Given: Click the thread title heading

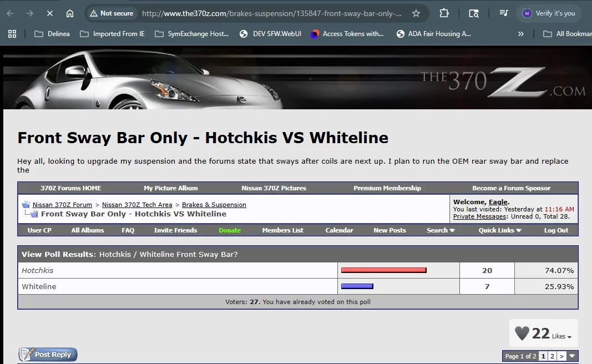Looking at the screenshot, I should click(203, 138).
